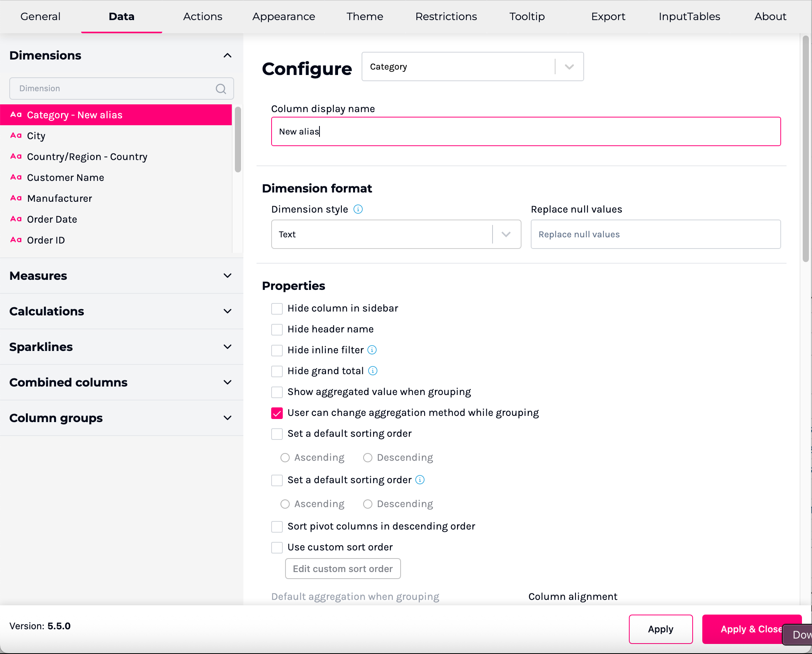The height and width of the screenshot is (654, 812).
Task: Click info icon next to Dimension style
Action: coord(358,209)
